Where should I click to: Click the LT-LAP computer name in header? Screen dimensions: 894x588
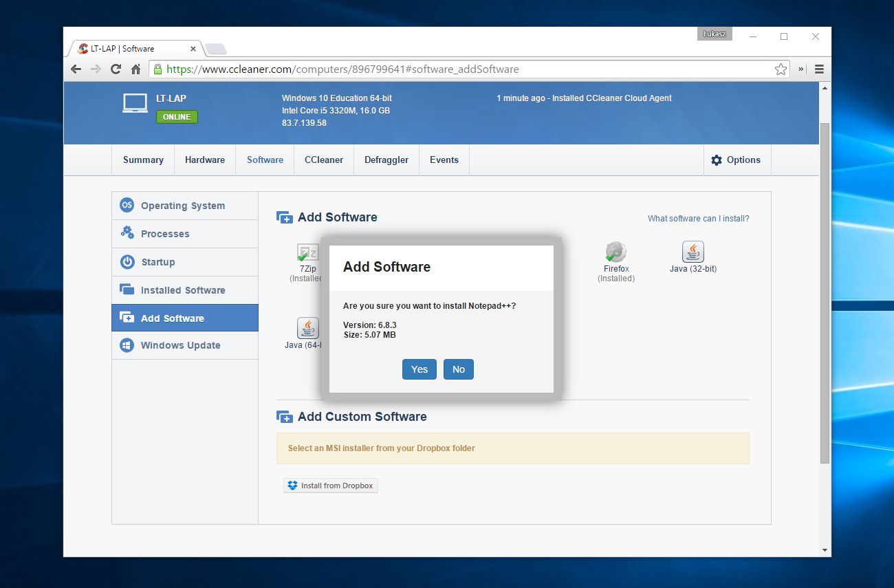click(171, 98)
